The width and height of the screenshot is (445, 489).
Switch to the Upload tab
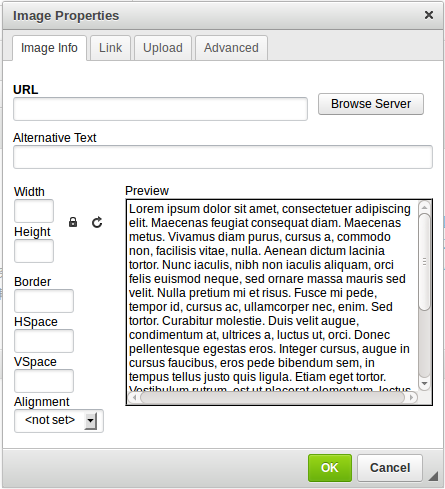click(163, 48)
